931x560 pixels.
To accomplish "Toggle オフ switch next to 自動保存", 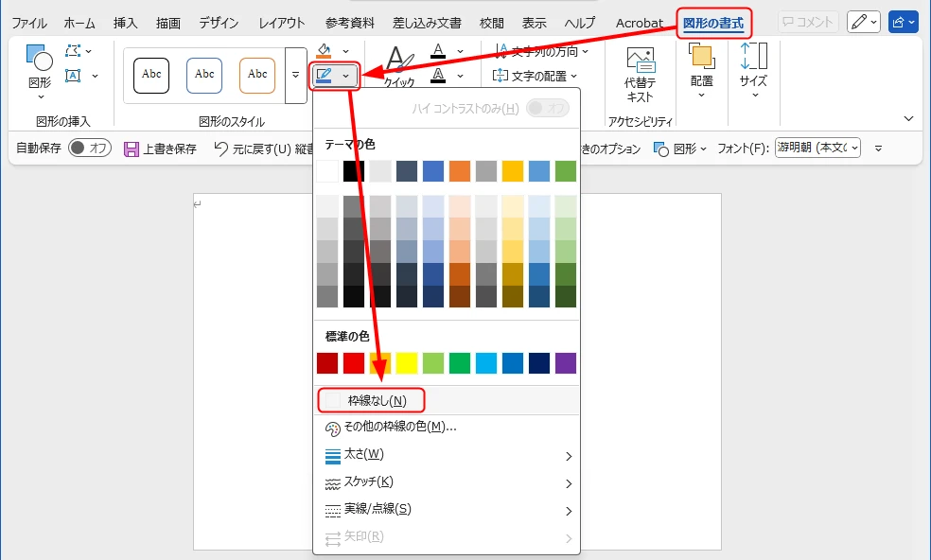I will tap(90, 148).
